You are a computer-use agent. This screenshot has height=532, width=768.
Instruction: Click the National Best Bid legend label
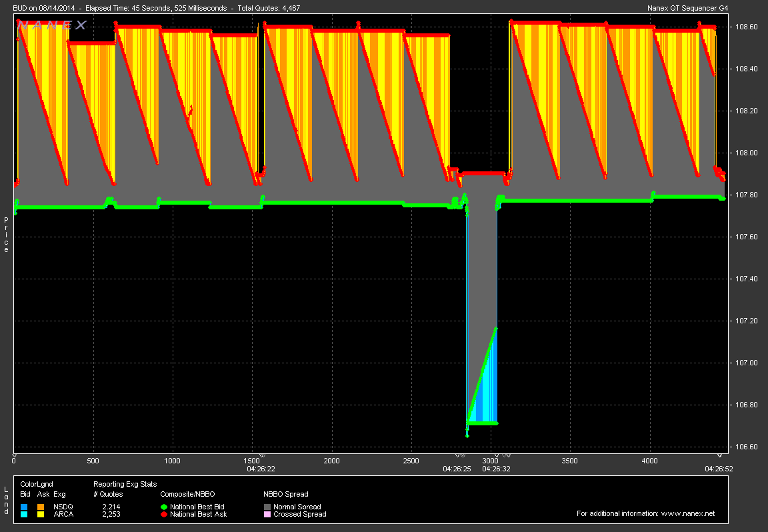(x=197, y=507)
